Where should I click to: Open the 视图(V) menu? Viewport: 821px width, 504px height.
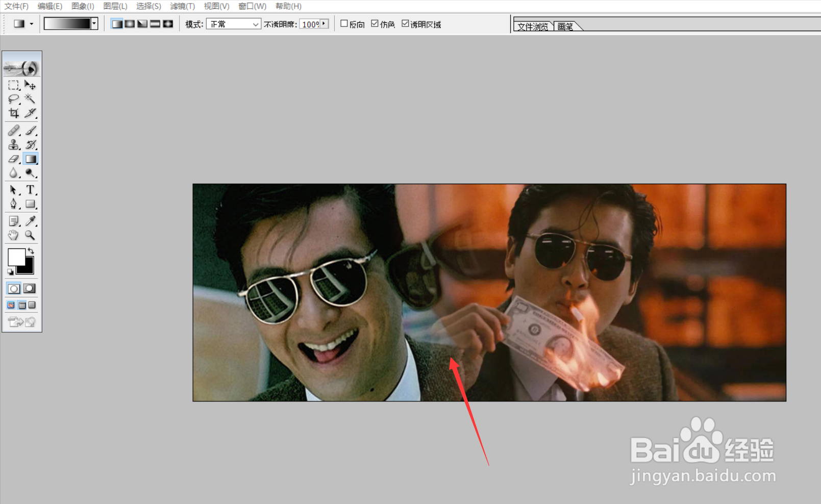pos(216,6)
